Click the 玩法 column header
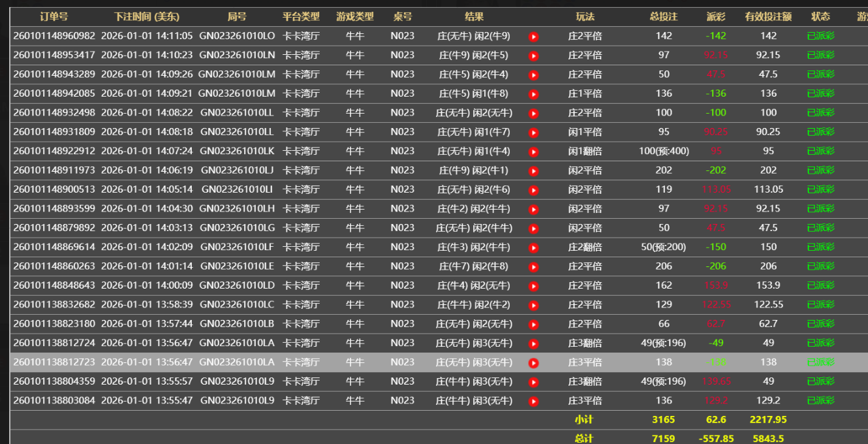Viewport: 868px width, 444px height. click(585, 16)
